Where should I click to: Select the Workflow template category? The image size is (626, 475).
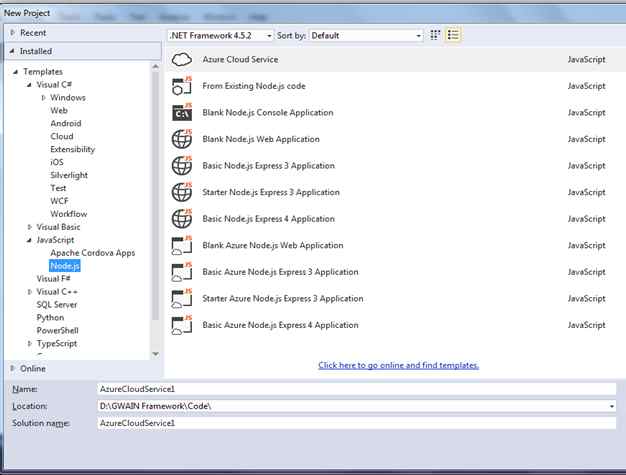click(69, 214)
